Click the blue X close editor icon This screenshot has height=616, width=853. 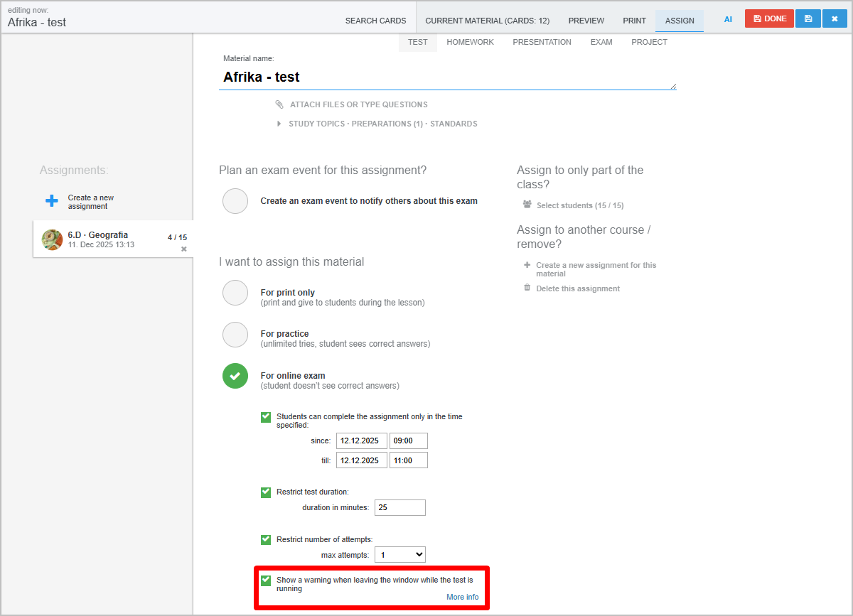coord(835,19)
